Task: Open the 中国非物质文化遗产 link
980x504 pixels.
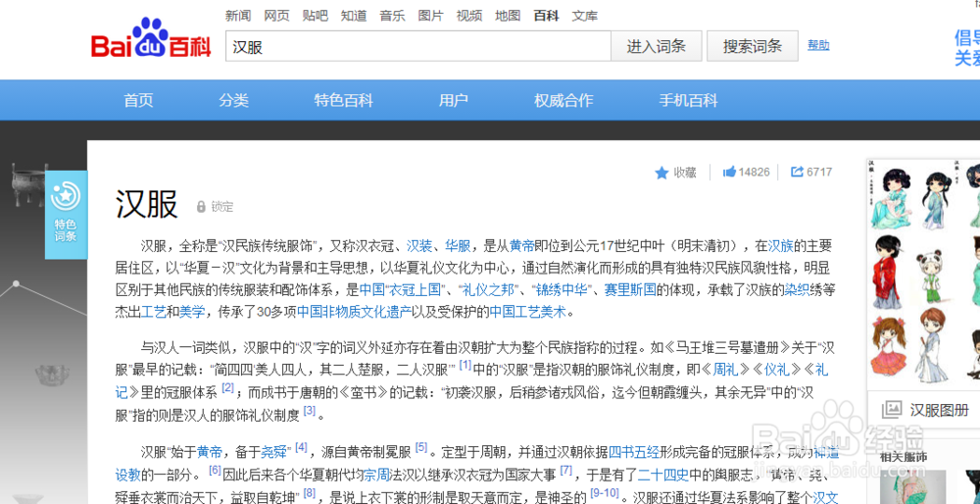Action: tap(354, 312)
